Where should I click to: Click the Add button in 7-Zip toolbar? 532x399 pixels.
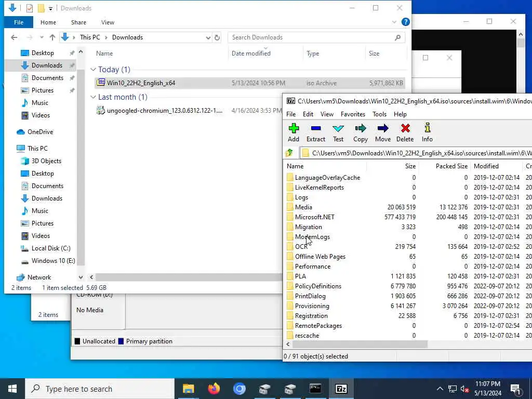(x=294, y=132)
